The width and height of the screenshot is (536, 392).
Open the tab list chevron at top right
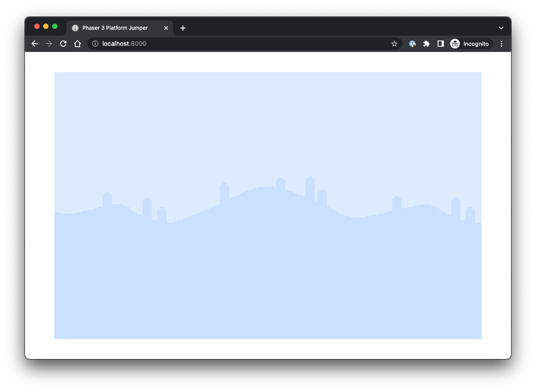point(501,27)
